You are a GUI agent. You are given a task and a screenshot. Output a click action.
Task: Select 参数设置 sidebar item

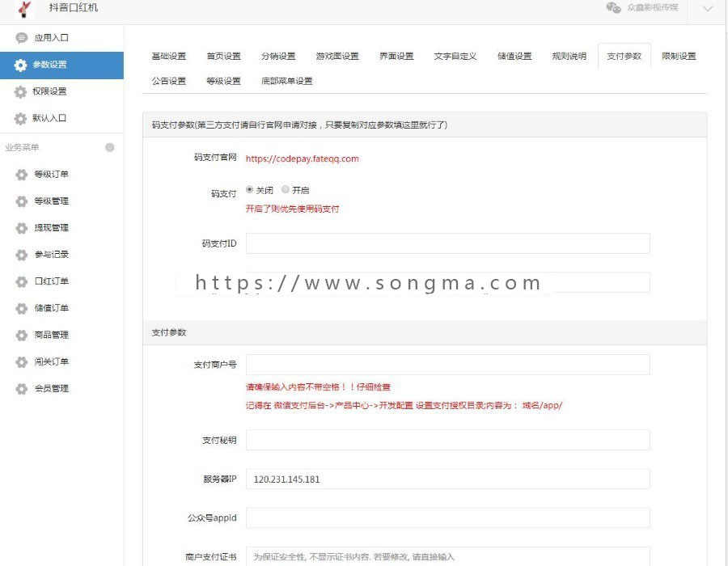point(61,65)
